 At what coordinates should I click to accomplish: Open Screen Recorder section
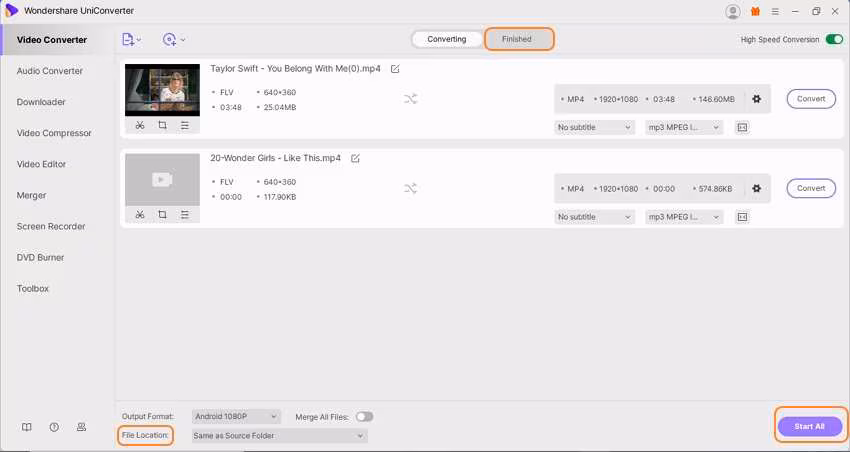[51, 227]
